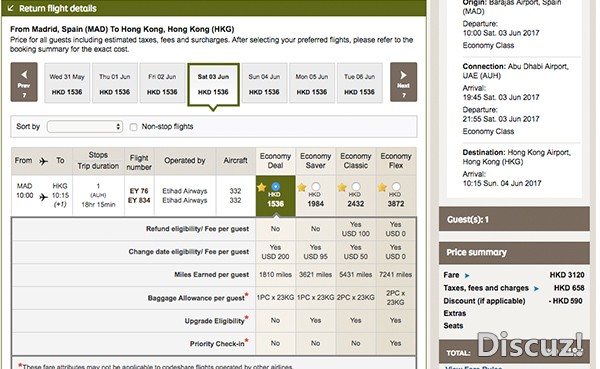Select the Sun 04 Jun date tab

click(x=264, y=83)
